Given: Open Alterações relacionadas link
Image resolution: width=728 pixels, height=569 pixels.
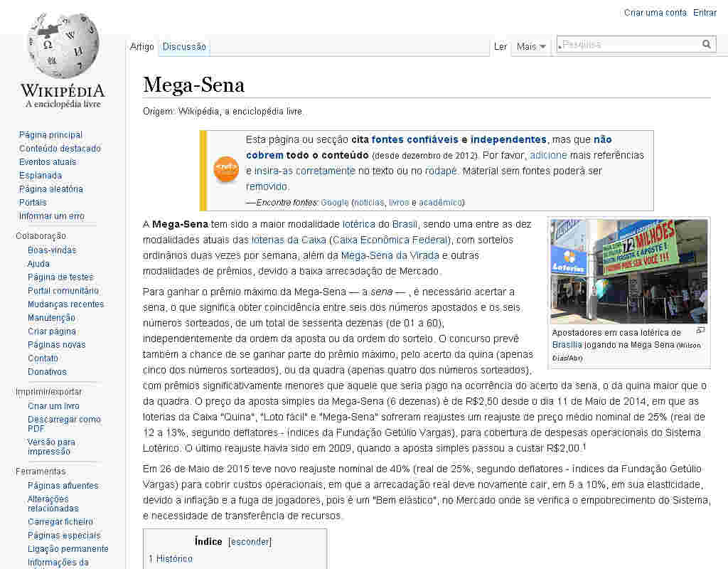Looking at the screenshot, I should (53, 504).
